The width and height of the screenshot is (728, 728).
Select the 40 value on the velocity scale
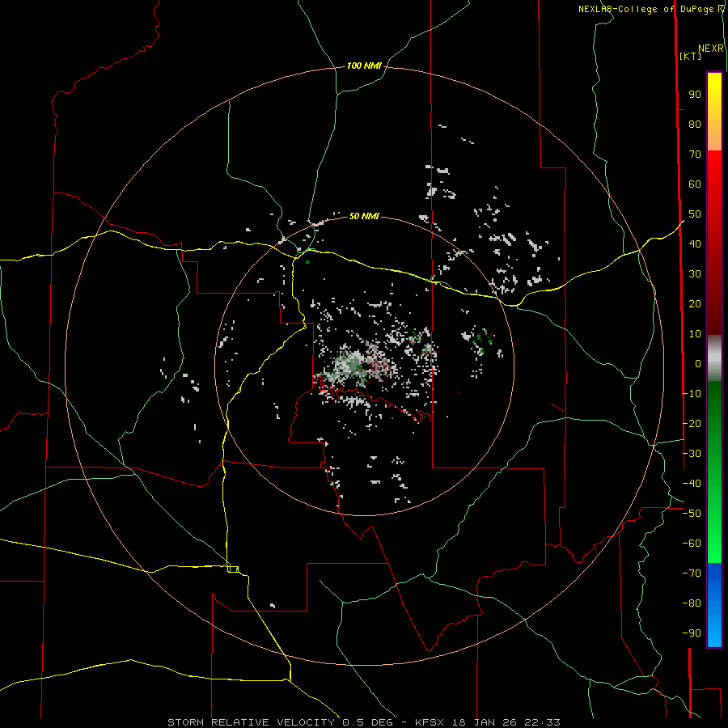point(695,243)
